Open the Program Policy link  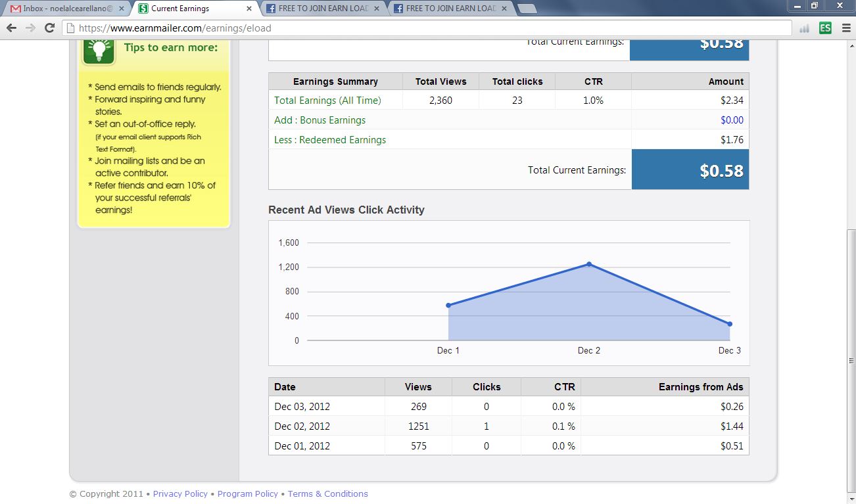click(x=248, y=493)
